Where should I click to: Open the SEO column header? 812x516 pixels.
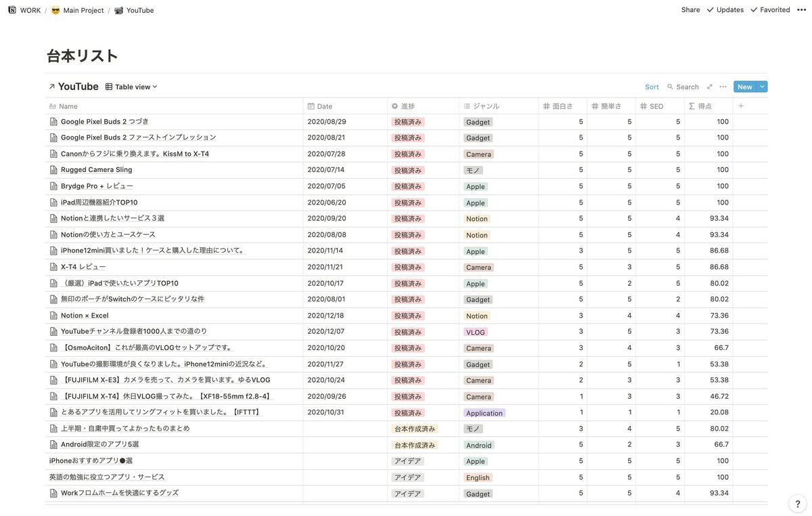coord(659,106)
